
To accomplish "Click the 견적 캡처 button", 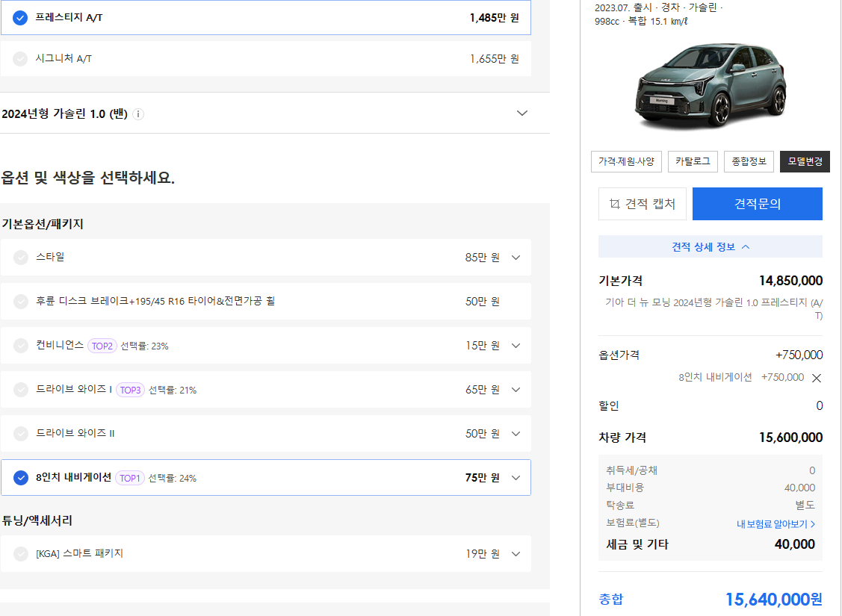I will tap(643, 204).
